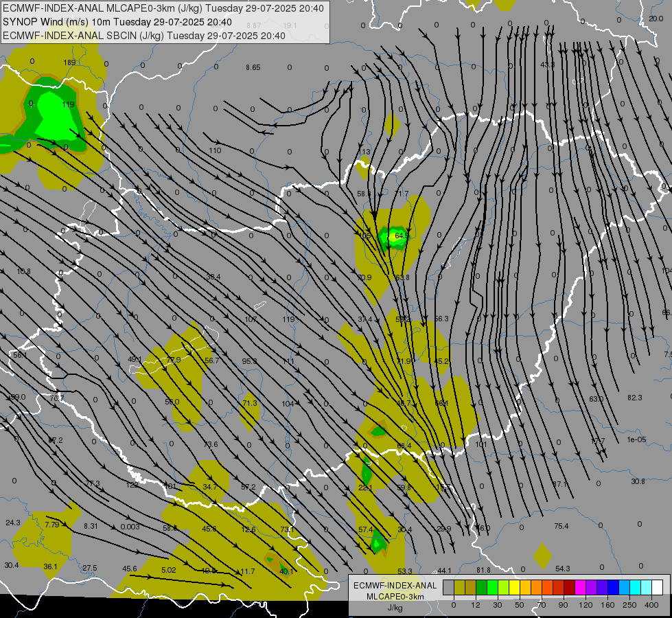The image size is (672, 618).
Task: Click the map value 20.0
Action: pos(656,19)
